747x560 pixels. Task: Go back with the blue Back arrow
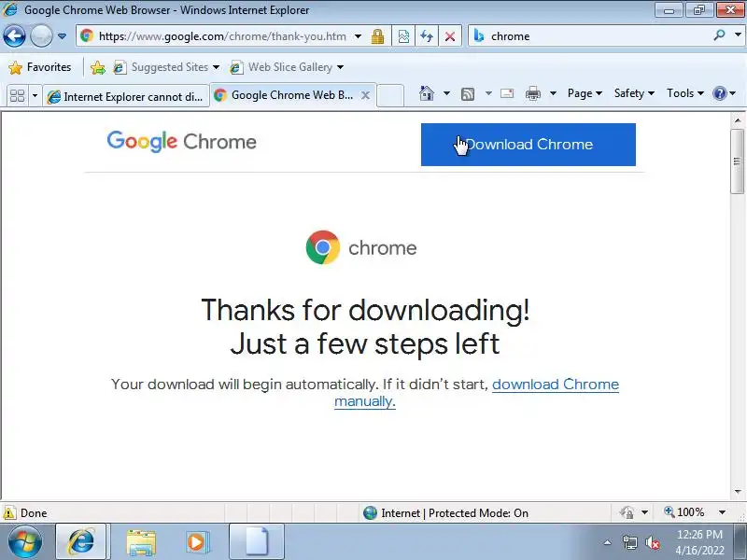click(x=14, y=35)
